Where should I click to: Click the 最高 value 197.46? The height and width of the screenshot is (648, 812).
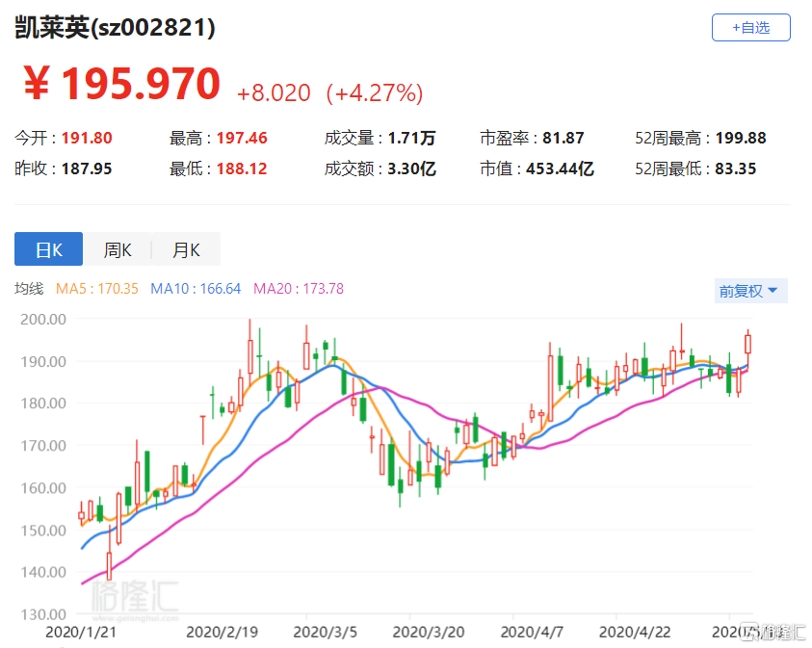pyautogui.click(x=242, y=139)
